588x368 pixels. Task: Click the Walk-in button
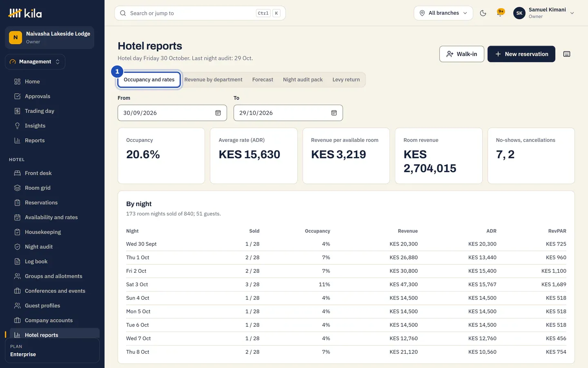coord(462,54)
